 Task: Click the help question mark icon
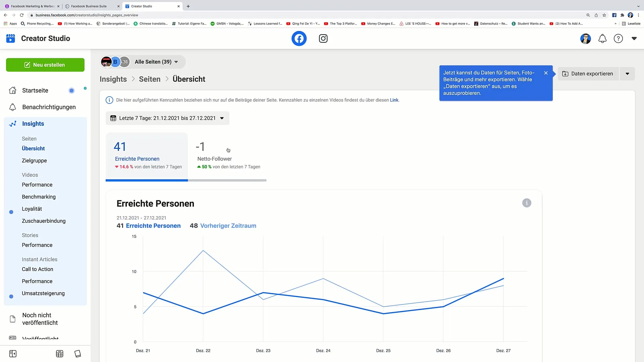619,39
